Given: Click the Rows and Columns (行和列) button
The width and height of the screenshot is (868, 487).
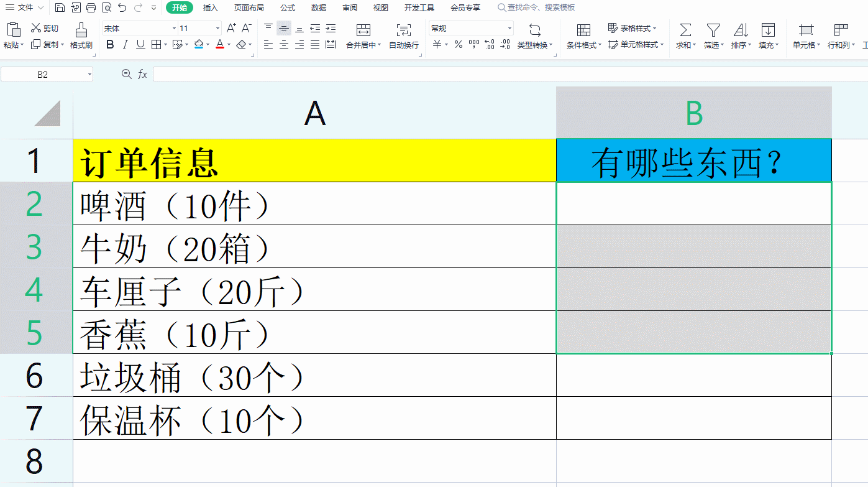Looking at the screenshot, I should point(841,36).
